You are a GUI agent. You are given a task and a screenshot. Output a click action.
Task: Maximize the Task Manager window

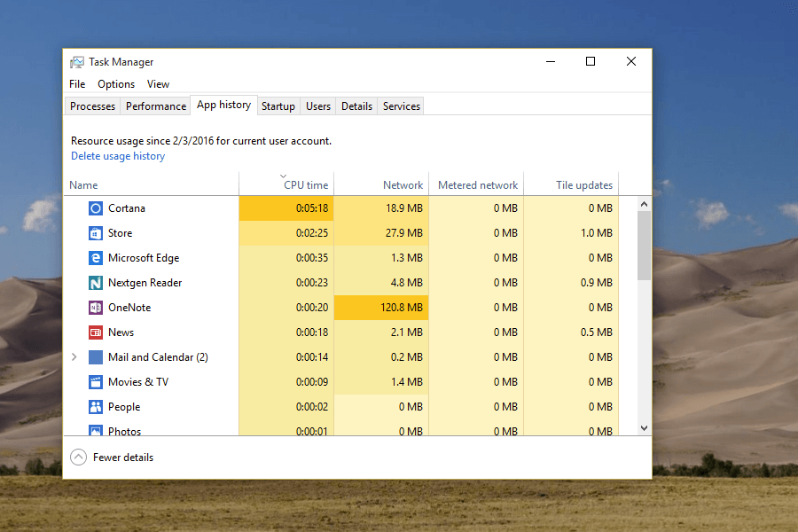click(x=591, y=61)
